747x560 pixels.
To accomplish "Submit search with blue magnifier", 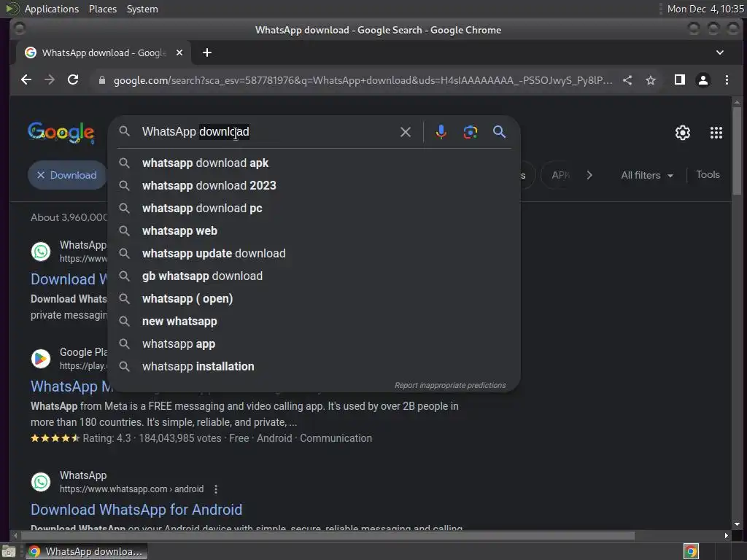I will pyautogui.click(x=499, y=132).
